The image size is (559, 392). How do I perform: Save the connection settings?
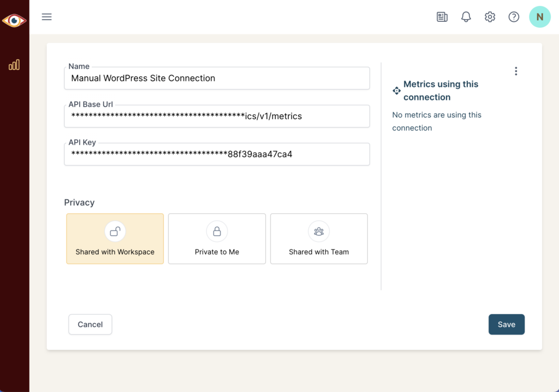click(506, 324)
